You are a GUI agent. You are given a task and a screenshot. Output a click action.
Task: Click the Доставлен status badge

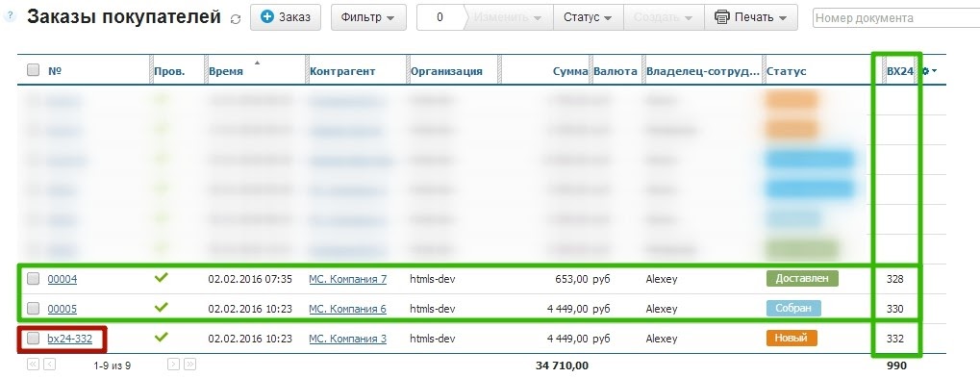pyautogui.click(x=802, y=279)
